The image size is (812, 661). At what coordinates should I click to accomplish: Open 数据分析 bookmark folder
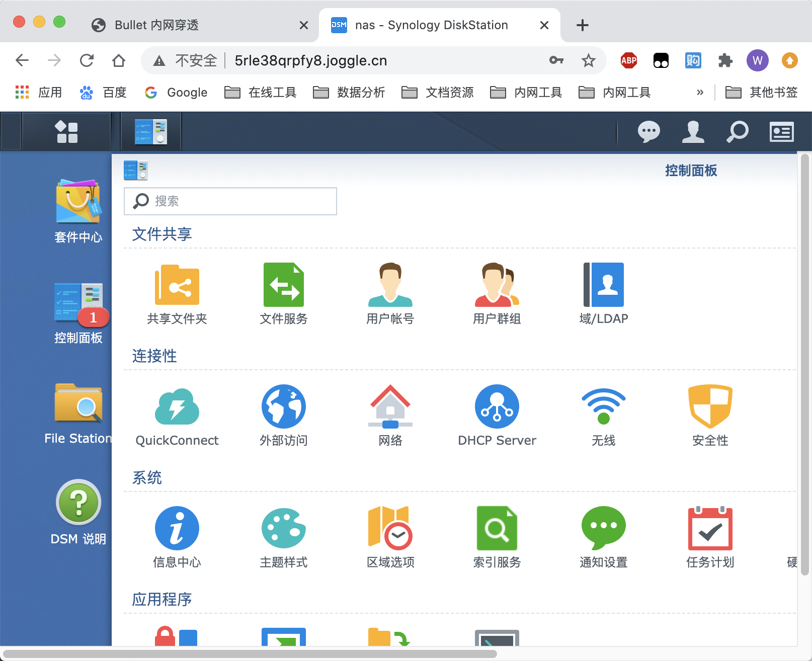point(349,93)
